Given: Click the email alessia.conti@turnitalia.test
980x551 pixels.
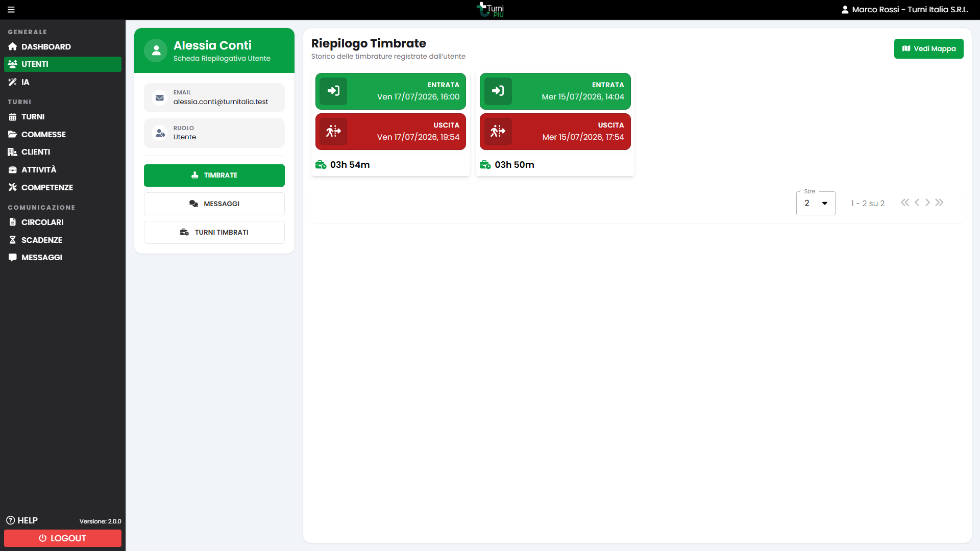Looking at the screenshot, I should coord(220,102).
